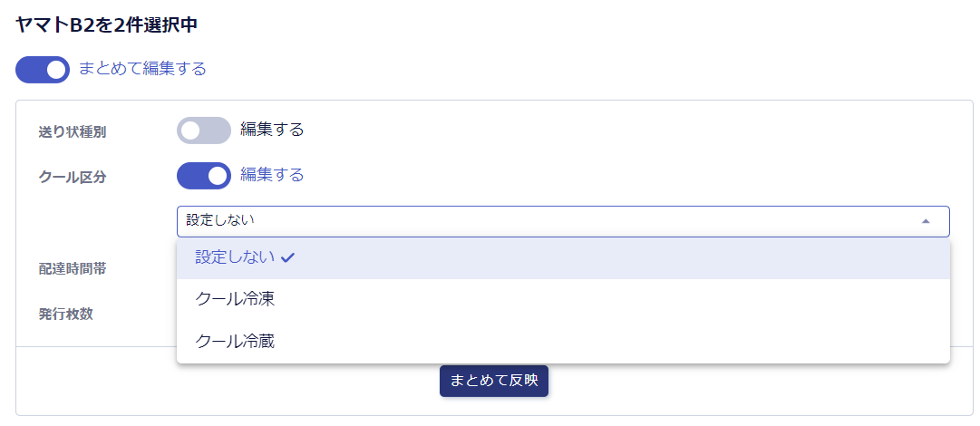Pick クール冷蔵 from the dropdown options
The width and height of the screenshot is (980, 426).
tap(236, 342)
